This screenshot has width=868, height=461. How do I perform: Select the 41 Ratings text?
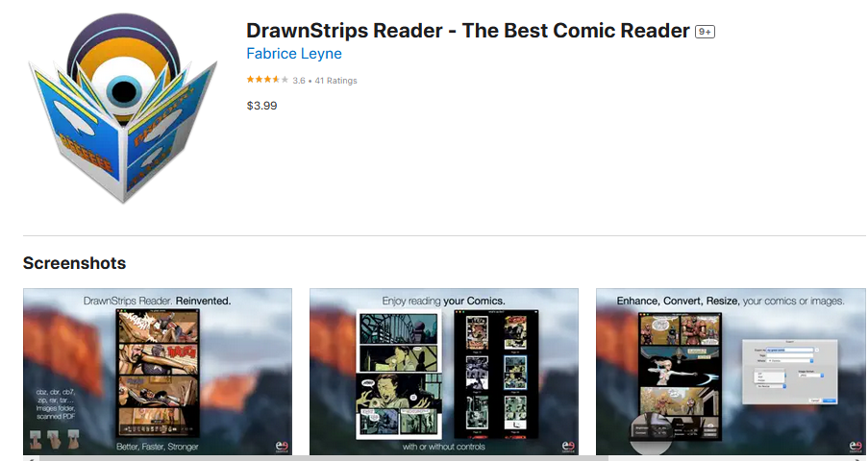(x=336, y=81)
